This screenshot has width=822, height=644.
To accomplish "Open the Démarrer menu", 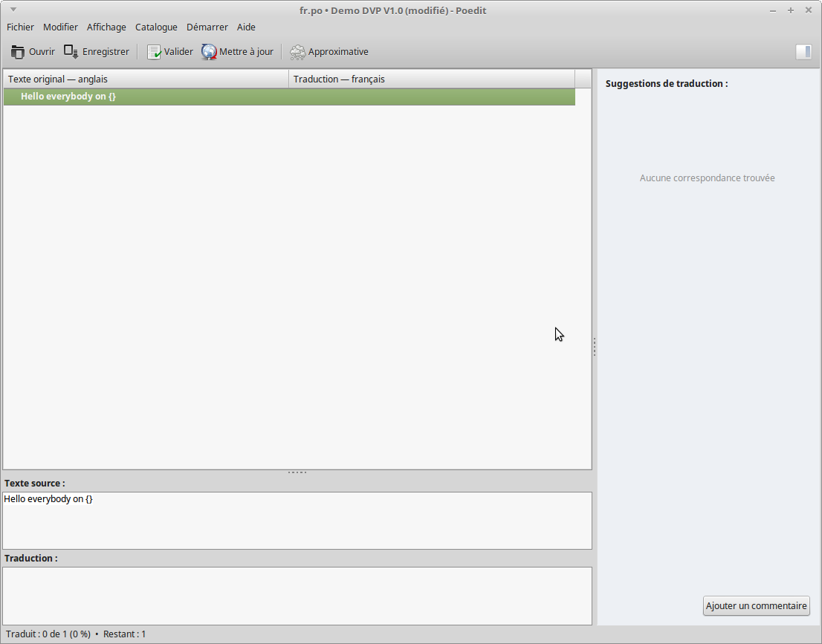I will [207, 27].
